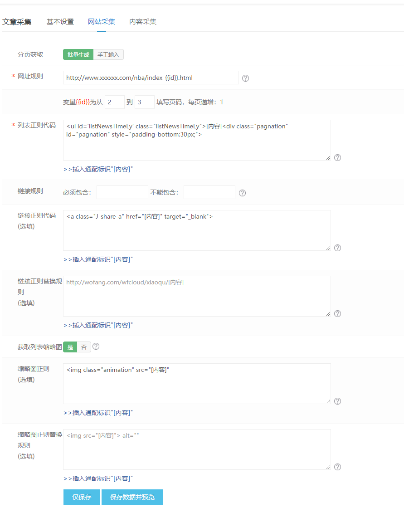This screenshot has width=404, height=532.
Task: Focus the start page field containing 2
Action: [115, 102]
